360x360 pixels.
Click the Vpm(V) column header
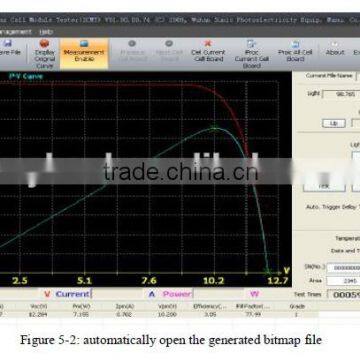167,306
